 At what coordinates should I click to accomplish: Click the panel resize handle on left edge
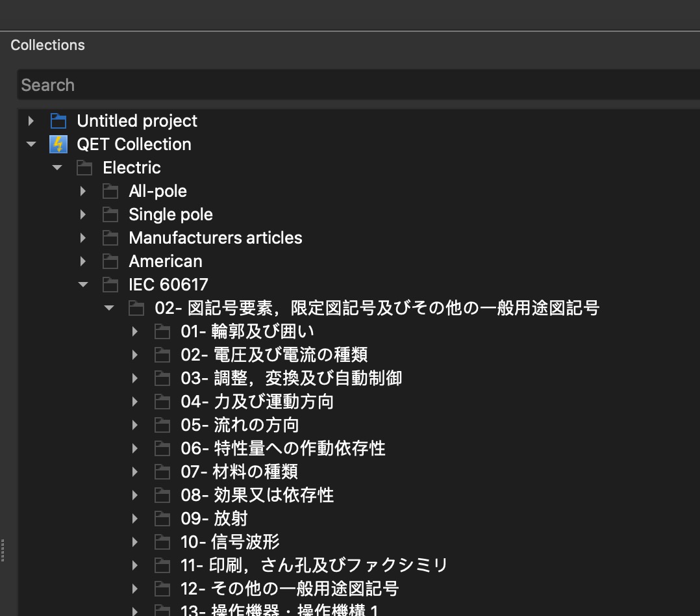(x=3, y=549)
